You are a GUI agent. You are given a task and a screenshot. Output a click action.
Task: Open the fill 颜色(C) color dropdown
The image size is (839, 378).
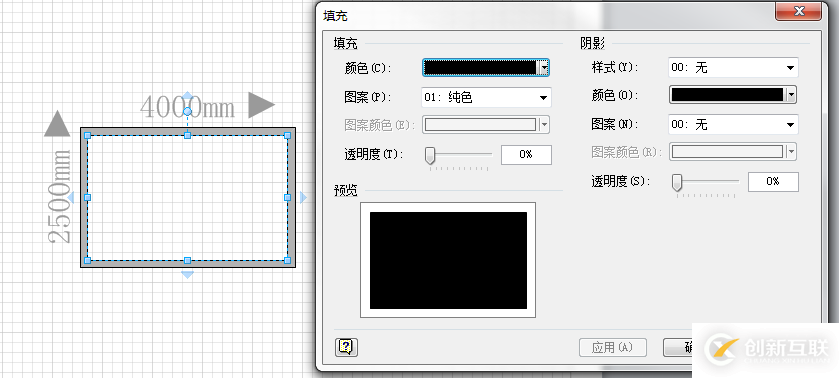point(544,67)
